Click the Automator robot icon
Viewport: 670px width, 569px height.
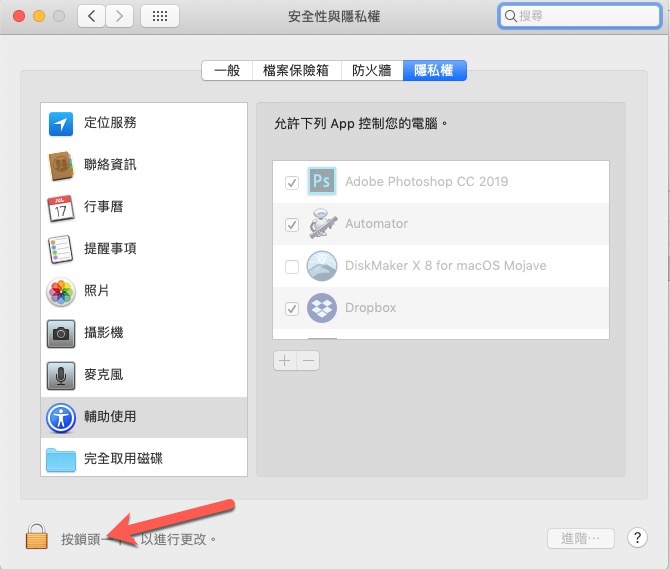click(x=323, y=223)
